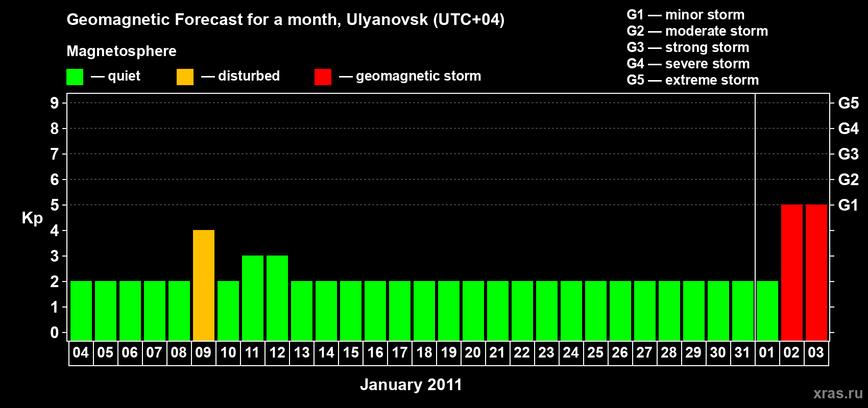Click the 'disturbed' legend label
868x408 pixels.
249,76
